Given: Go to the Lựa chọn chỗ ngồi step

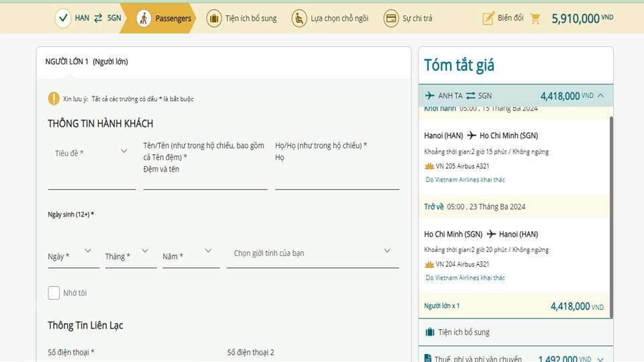Looking at the screenshot, I should click(x=330, y=19).
